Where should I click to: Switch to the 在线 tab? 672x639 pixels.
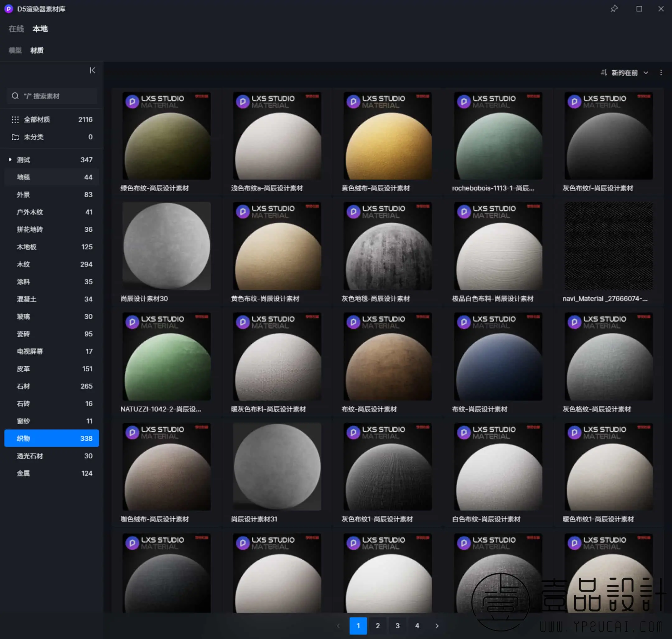click(16, 29)
